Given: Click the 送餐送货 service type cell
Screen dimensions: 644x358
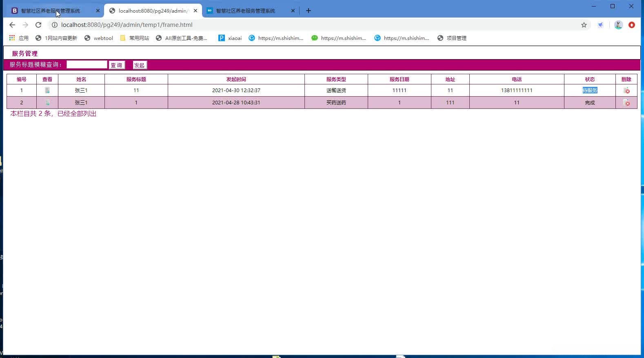Looking at the screenshot, I should pyautogui.click(x=336, y=90).
